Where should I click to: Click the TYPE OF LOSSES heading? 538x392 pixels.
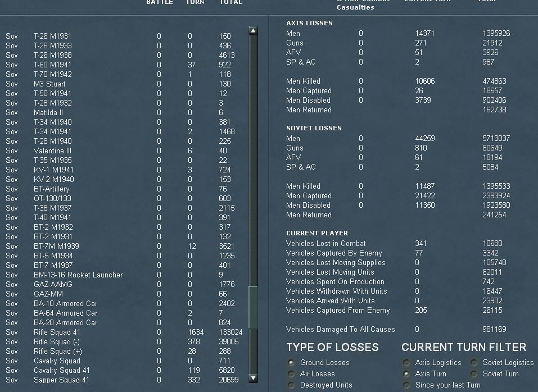(332, 348)
